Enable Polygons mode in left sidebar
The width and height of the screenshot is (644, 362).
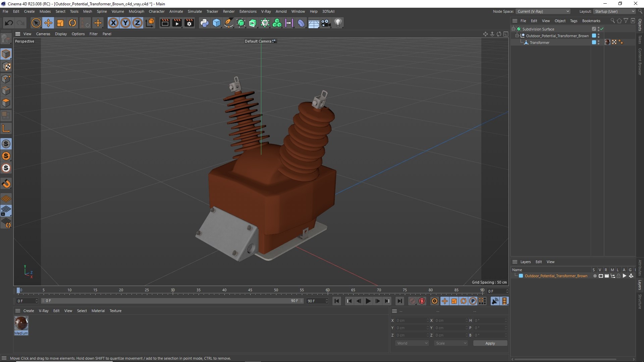6,103
